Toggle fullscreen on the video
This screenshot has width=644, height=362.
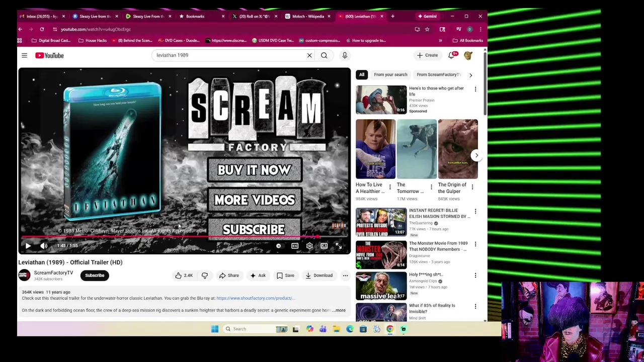[x=339, y=246]
